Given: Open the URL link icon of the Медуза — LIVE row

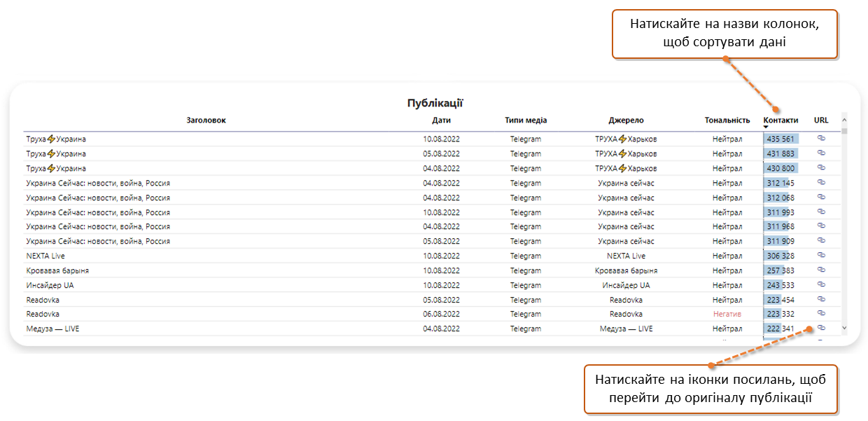Looking at the screenshot, I should coord(821,328).
